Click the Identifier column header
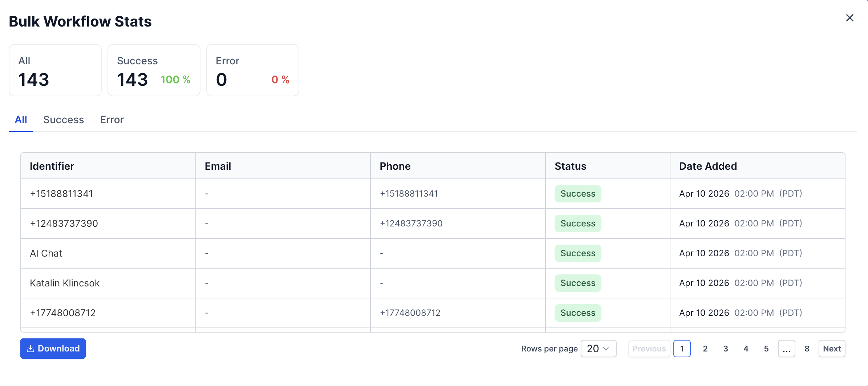This screenshot has width=868, height=386. click(x=52, y=166)
